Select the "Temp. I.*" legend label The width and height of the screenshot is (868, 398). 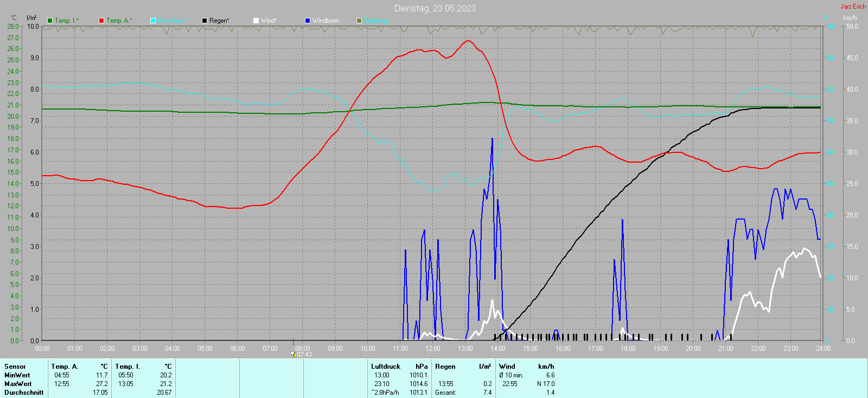67,21
